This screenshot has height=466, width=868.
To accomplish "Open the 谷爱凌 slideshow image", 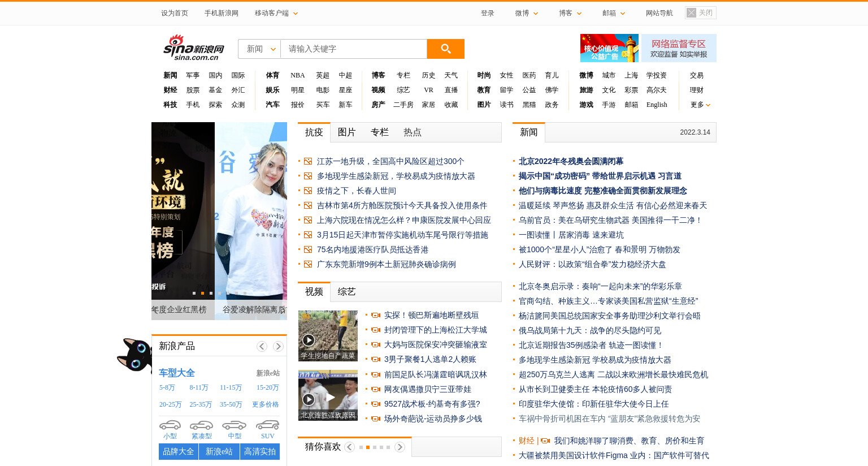I will 251,210.
